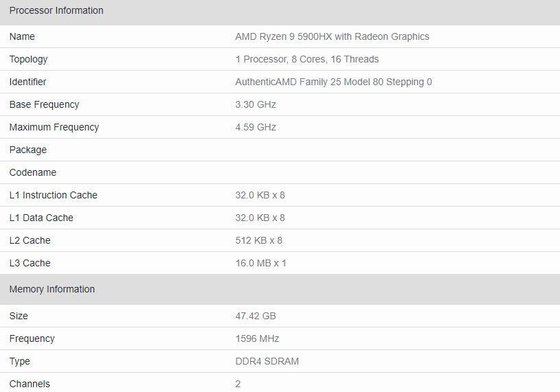
Task: Select the 3.30 GHz base frequency value
Action: pos(256,104)
